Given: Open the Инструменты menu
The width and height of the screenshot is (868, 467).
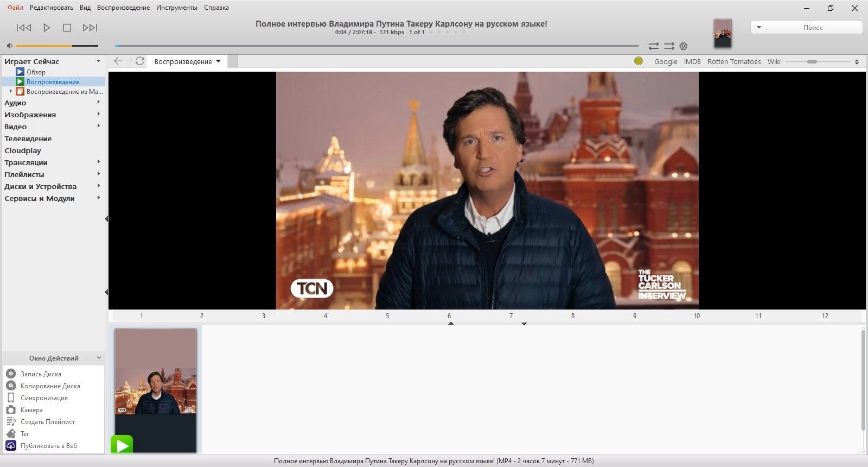Looking at the screenshot, I should (x=177, y=8).
